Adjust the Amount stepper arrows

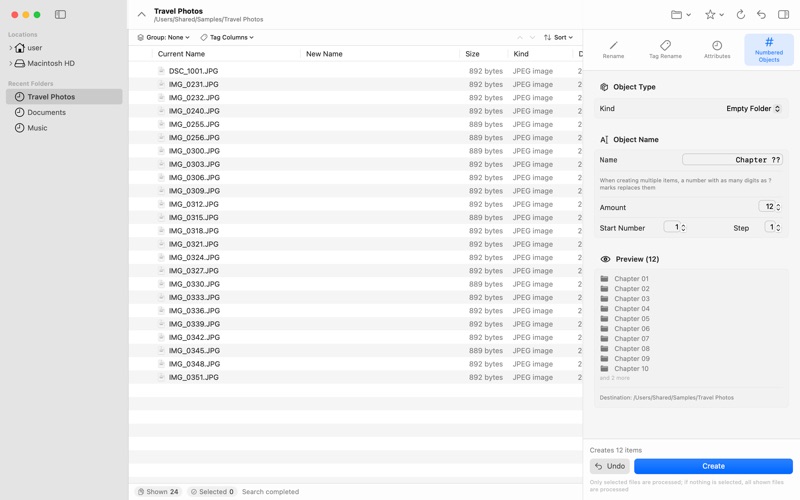(778, 207)
